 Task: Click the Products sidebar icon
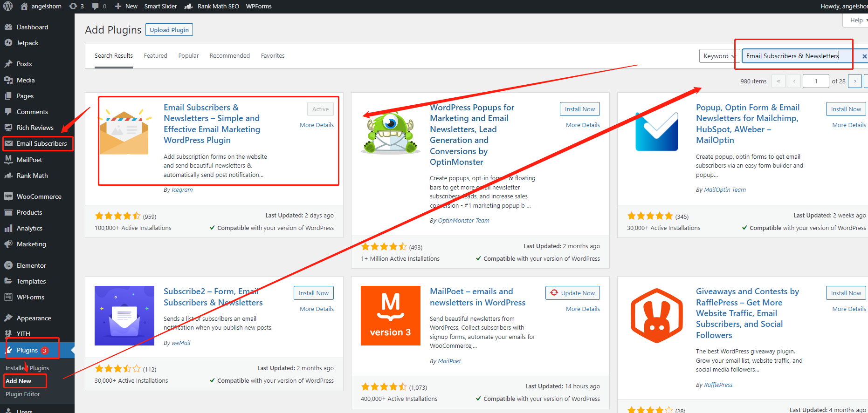[x=8, y=212]
